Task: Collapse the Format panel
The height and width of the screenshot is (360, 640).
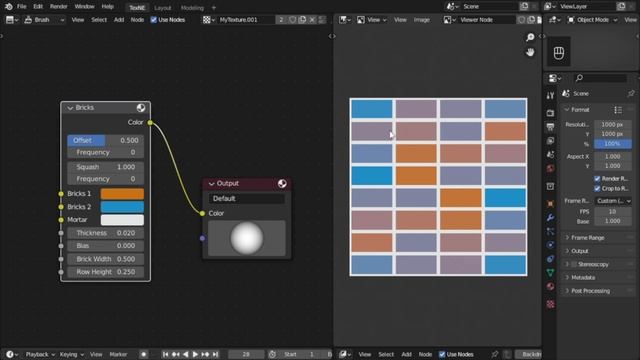Action: 567,110
